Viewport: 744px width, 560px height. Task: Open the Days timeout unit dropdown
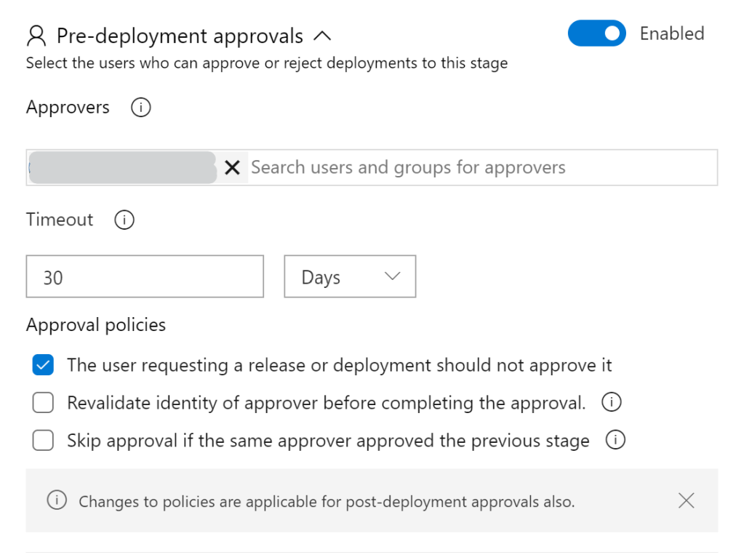349,276
